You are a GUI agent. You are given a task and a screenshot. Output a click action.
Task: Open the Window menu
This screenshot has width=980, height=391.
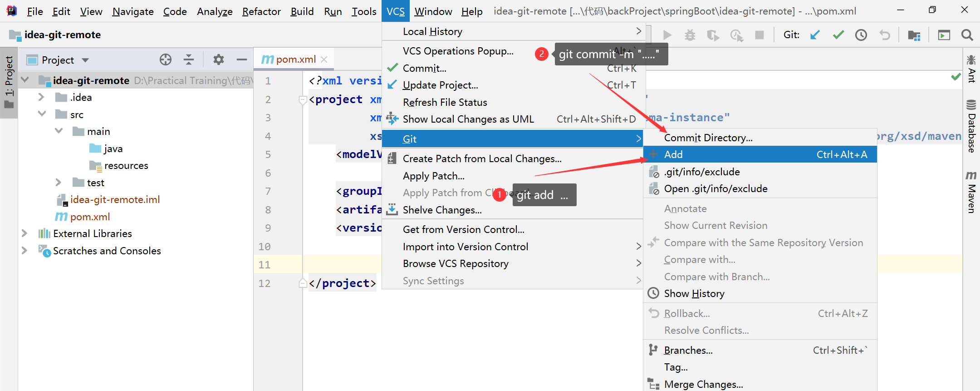(433, 11)
